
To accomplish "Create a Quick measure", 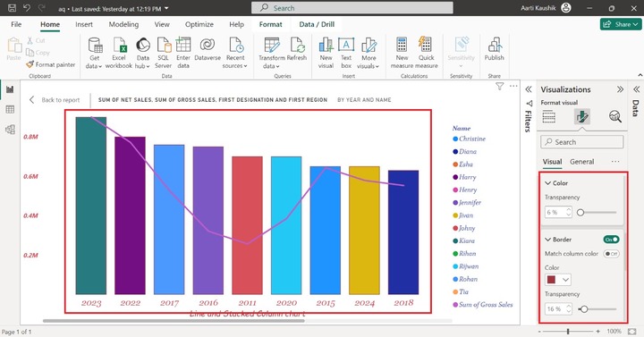I will pyautogui.click(x=427, y=53).
